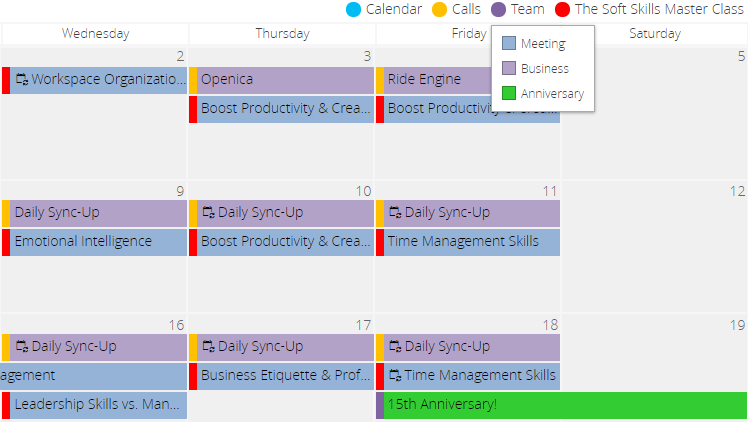Screen dimensions: 748x422
Task: Click recurrence icon on Workspace Organization event
Action: pos(22,79)
